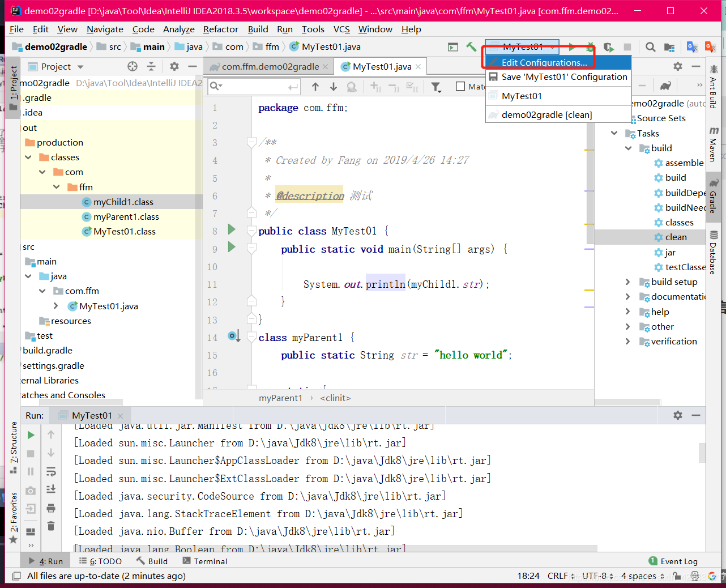Click the Search Everywhere magnifier icon
Screen dimensions: 726x588
coord(651,47)
